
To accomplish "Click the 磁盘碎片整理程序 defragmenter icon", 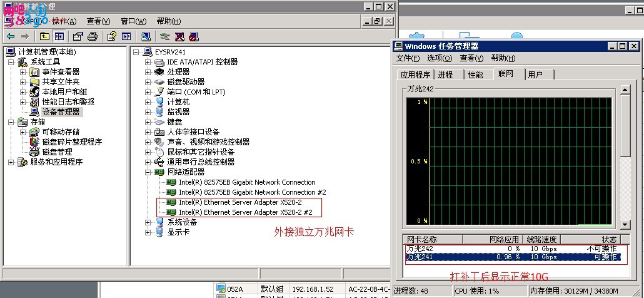I will point(35,142).
